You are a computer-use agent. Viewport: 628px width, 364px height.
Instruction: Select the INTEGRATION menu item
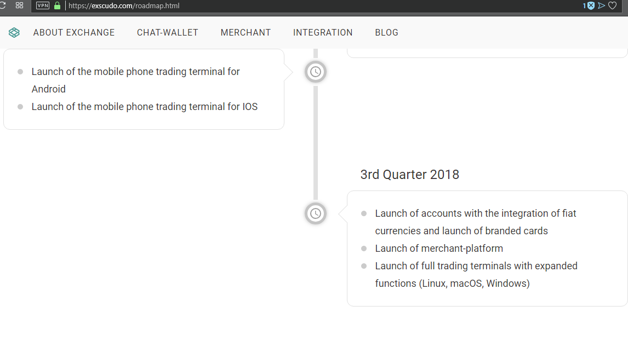[x=323, y=32]
